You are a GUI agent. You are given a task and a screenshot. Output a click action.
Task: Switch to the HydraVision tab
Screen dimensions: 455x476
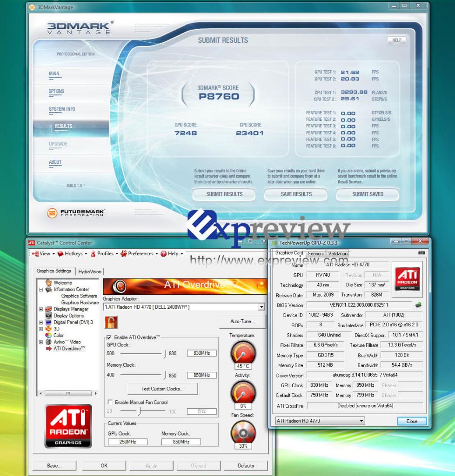point(90,271)
